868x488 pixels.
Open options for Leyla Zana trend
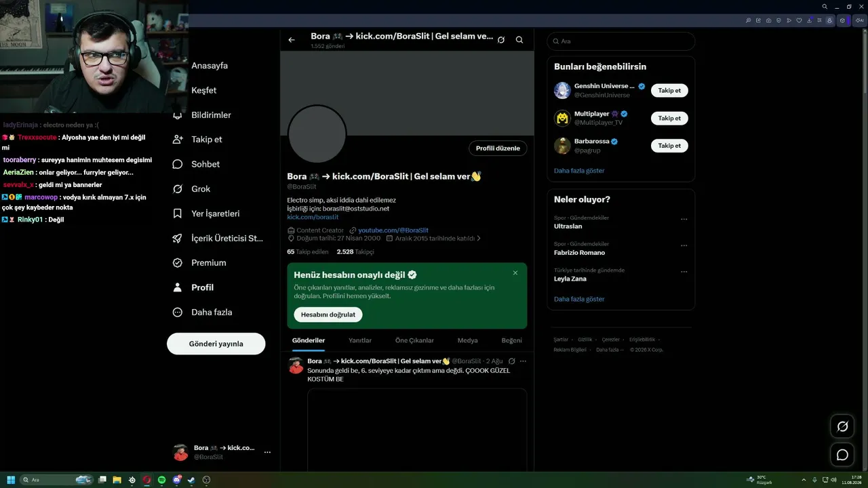click(x=684, y=272)
